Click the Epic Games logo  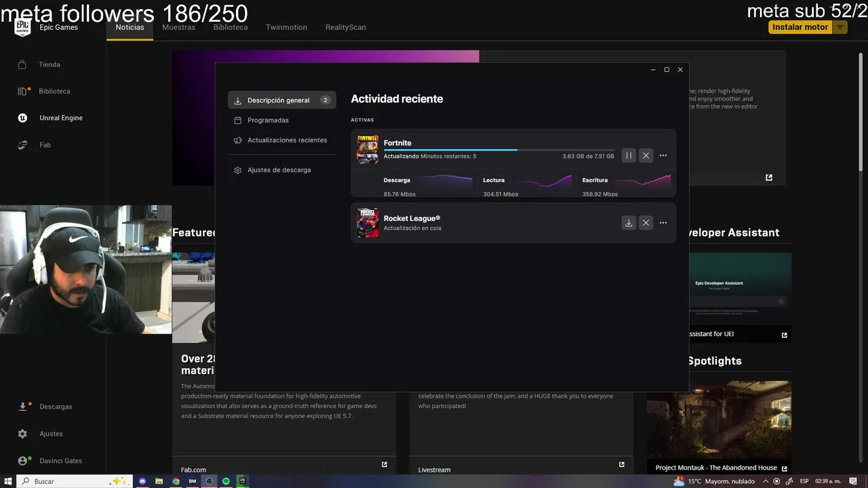point(22,27)
